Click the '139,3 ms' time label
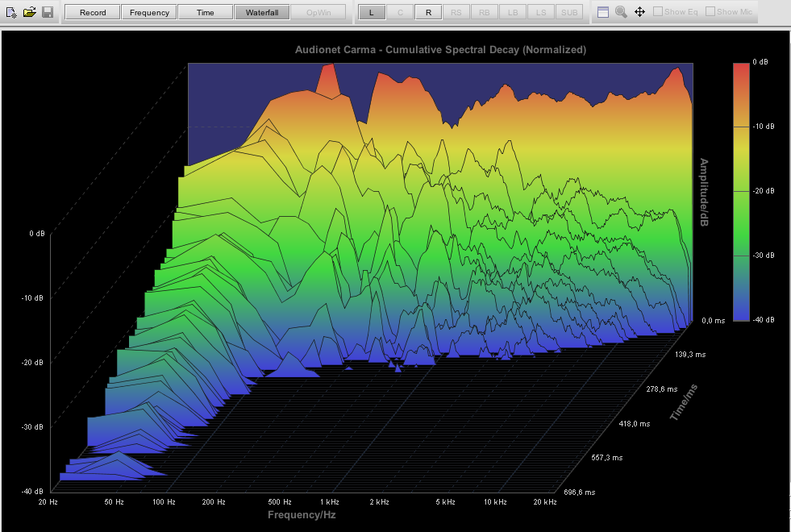Screen dimensions: 791x532 690,355
